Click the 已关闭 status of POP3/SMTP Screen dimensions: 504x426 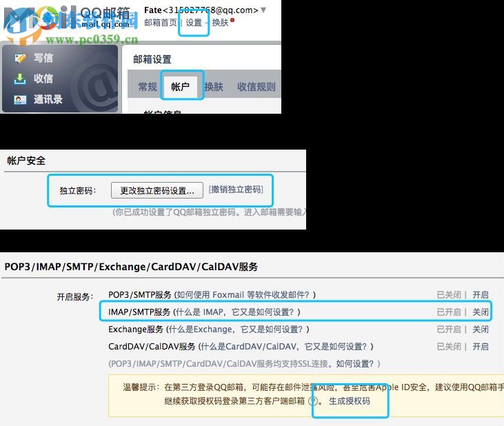pyautogui.click(x=449, y=294)
